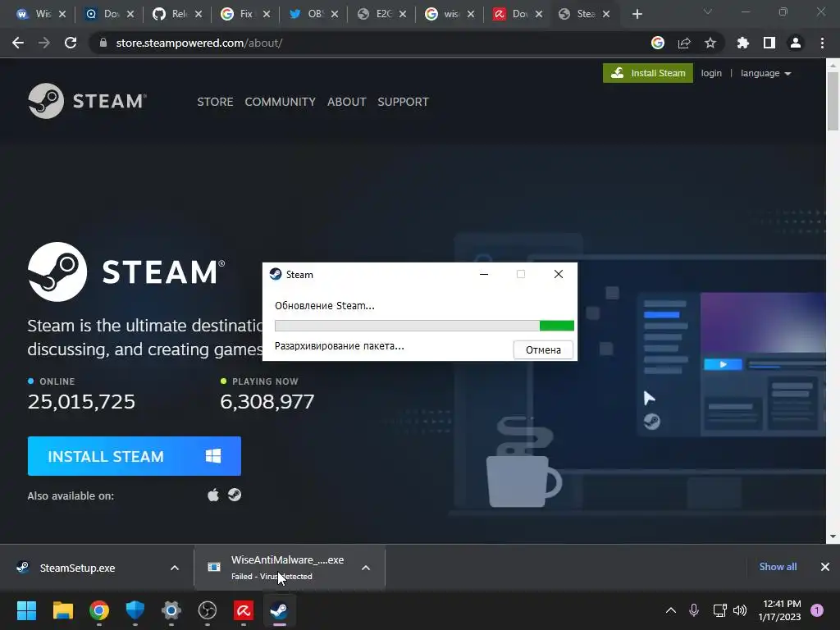Open Avira icon in taskbar
The width and height of the screenshot is (840, 630).
(244, 610)
